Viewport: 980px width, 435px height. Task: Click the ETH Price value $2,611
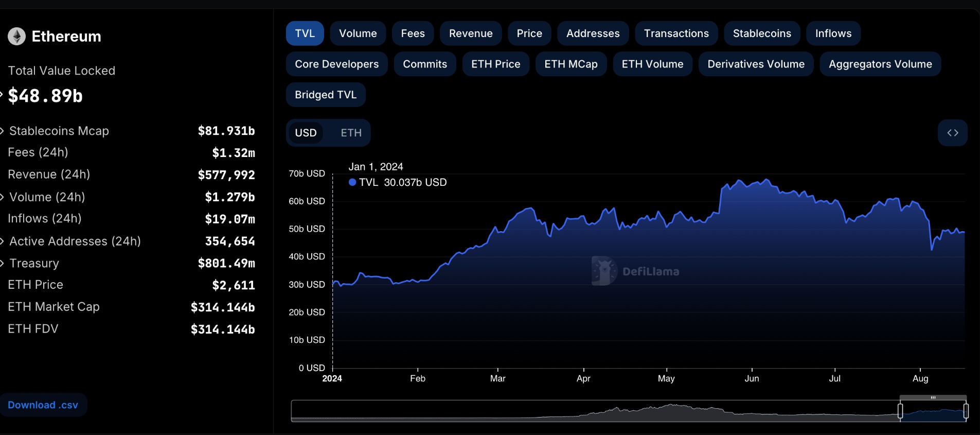234,285
